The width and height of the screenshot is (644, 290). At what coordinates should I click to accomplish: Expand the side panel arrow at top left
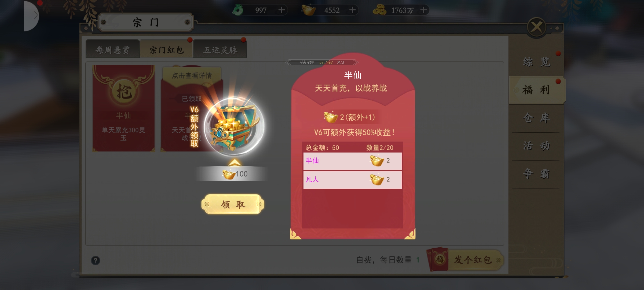31,16
